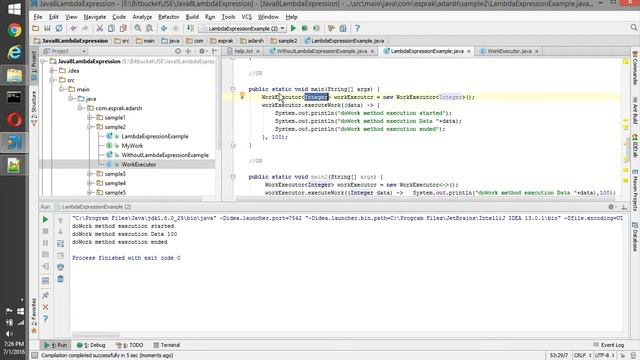Close the LambdaExpressionExample.java tab
Screen dimensions: 640x360
tap(469, 51)
